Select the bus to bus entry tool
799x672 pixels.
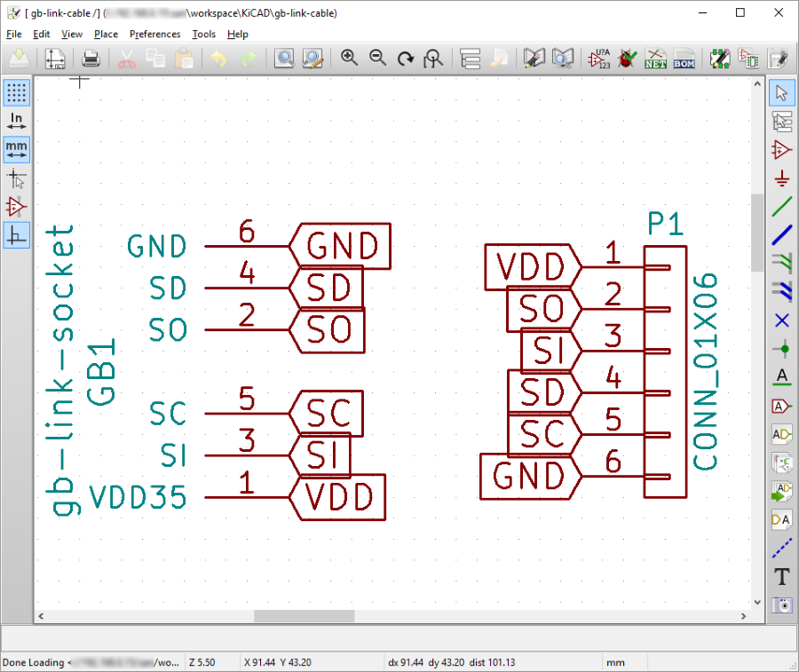pyautogui.click(x=781, y=291)
